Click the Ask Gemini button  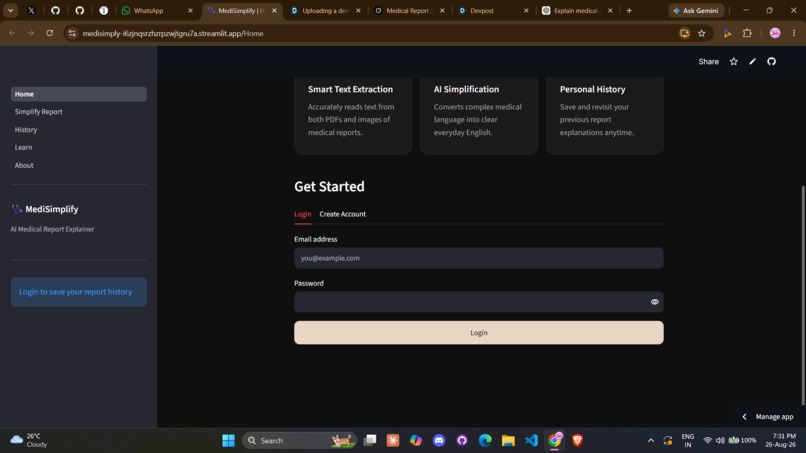pos(696,10)
